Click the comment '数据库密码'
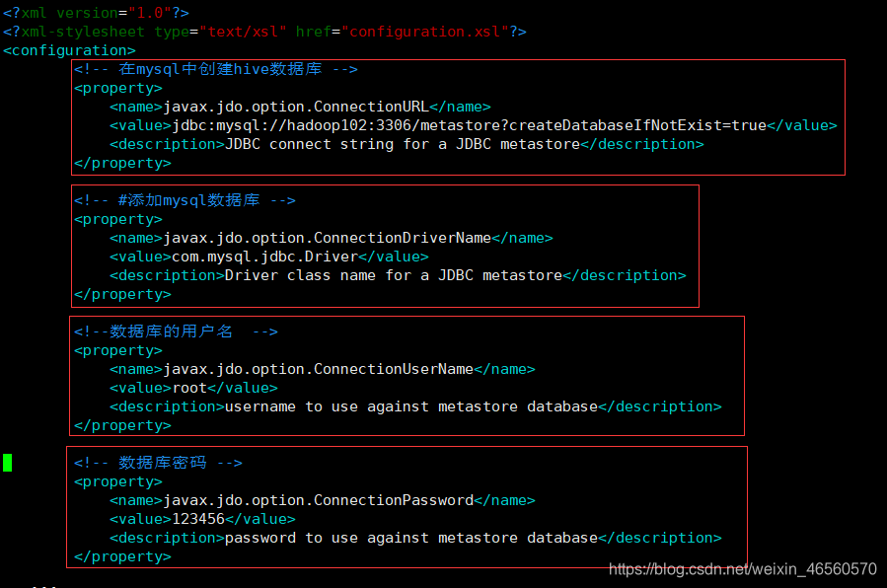The image size is (887, 588). click(159, 463)
